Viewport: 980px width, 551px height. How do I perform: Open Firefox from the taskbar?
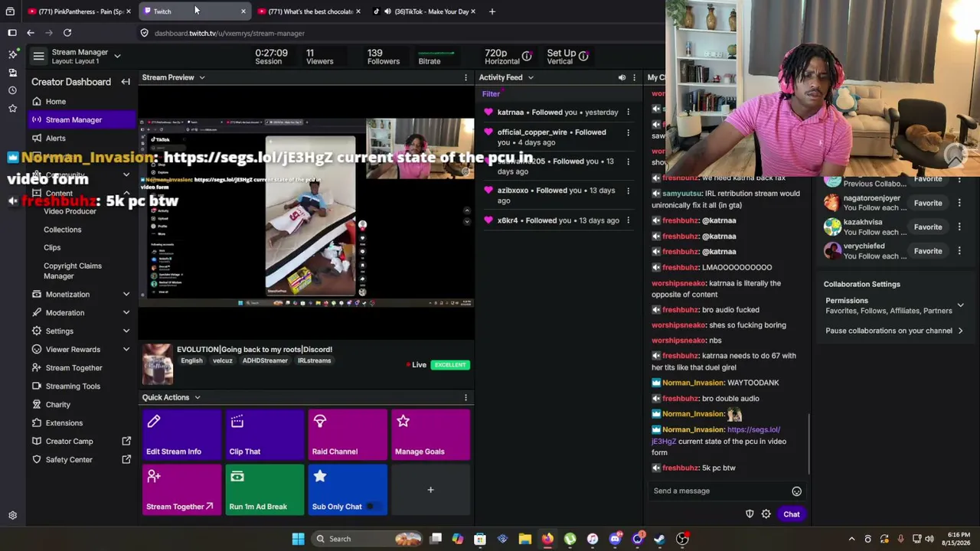[x=547, y=539]
